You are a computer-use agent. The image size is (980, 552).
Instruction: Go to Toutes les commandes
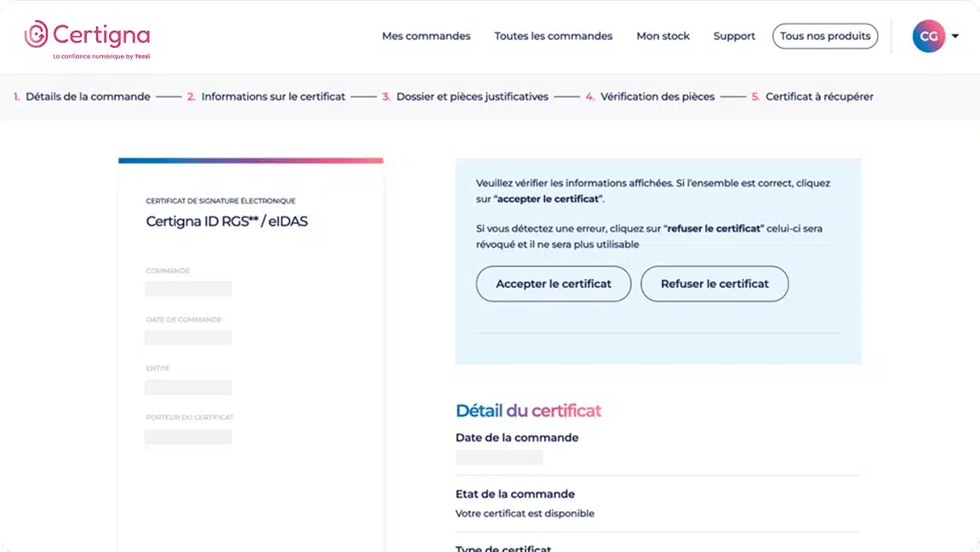(553, 37)
